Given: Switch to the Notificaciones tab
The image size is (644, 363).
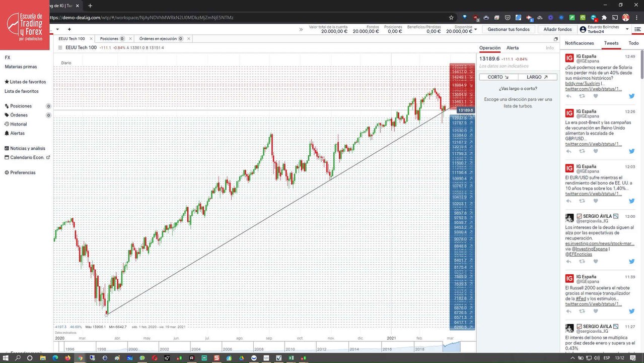Looking at the screenshot, I should 580,43.
